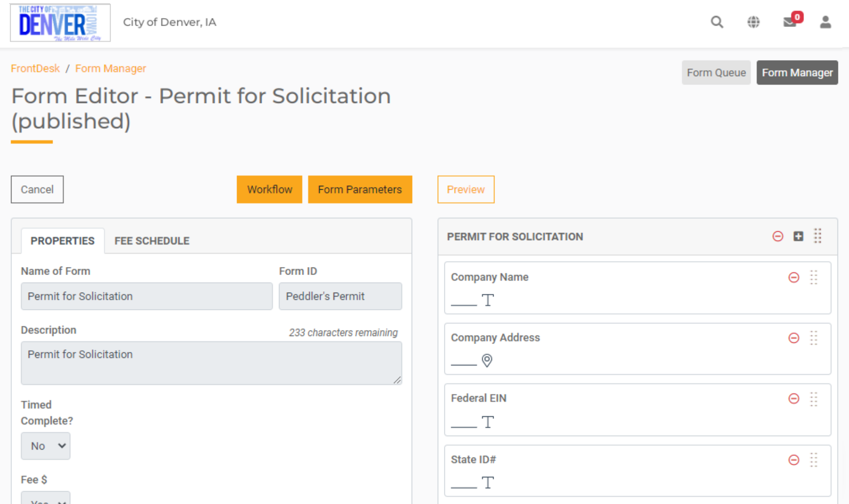Image resolution: width=849 pixels, height=504 pixels.
Task: Select the FEE SCHEDULE tab
Action: click(151, 241)
